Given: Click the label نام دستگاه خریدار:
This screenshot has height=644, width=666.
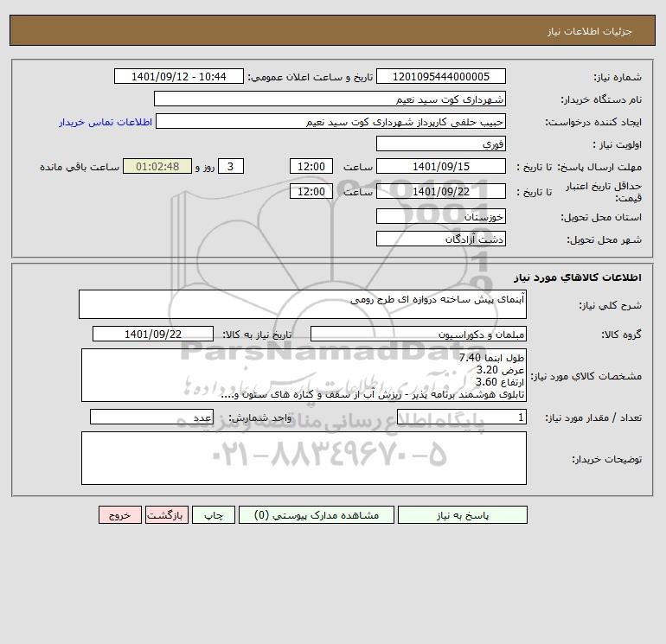Looking at the screenshot, I should (601, 99).
